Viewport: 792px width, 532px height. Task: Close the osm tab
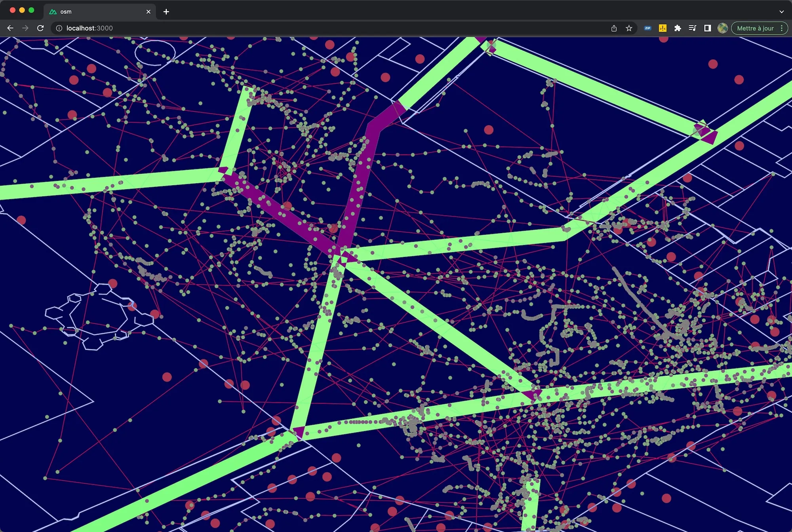coord(148,11)
